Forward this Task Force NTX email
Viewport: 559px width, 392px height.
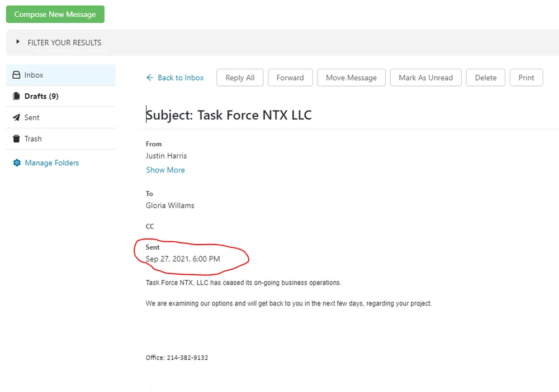tap(290, 78)
